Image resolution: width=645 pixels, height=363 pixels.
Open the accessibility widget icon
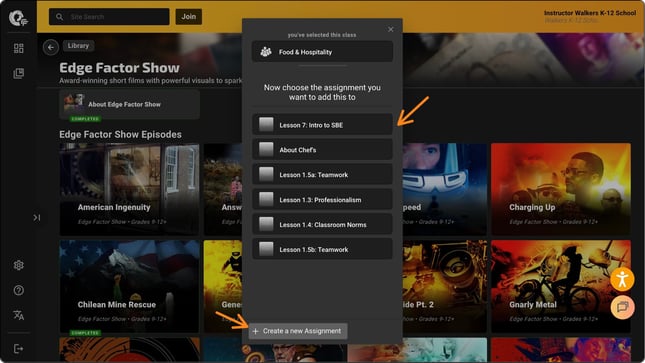pyautogui.click(x=622, y=279)
